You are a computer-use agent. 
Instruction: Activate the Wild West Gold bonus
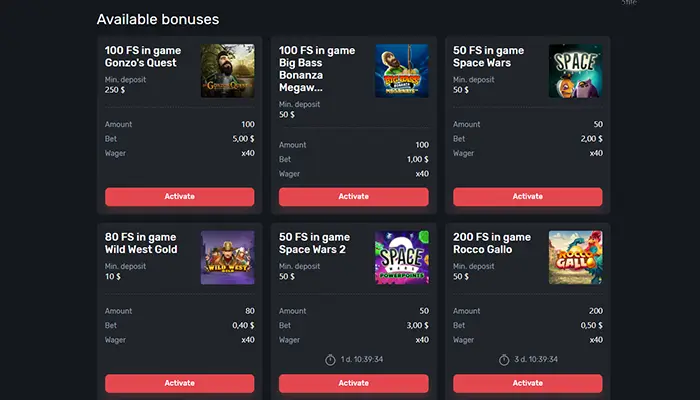click(179, 383)
